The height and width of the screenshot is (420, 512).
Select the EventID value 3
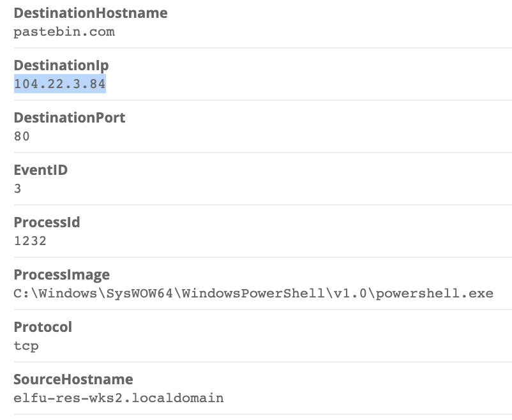pos(18,188)
